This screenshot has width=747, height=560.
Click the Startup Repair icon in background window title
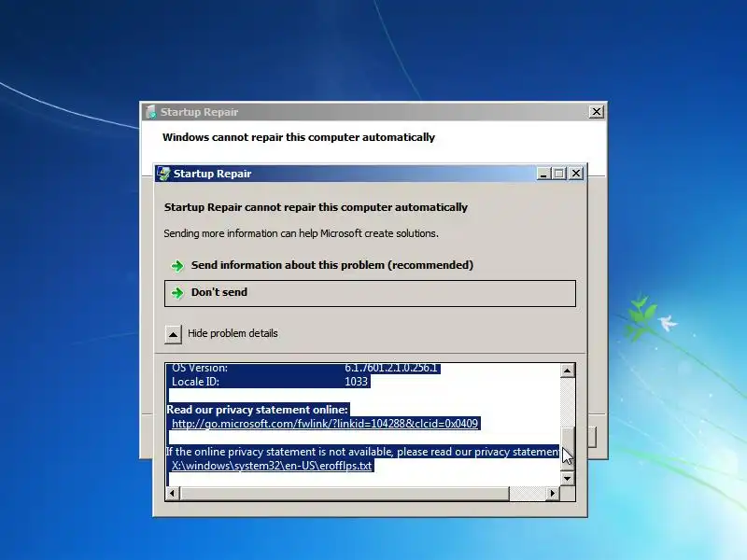click(150, 112)
